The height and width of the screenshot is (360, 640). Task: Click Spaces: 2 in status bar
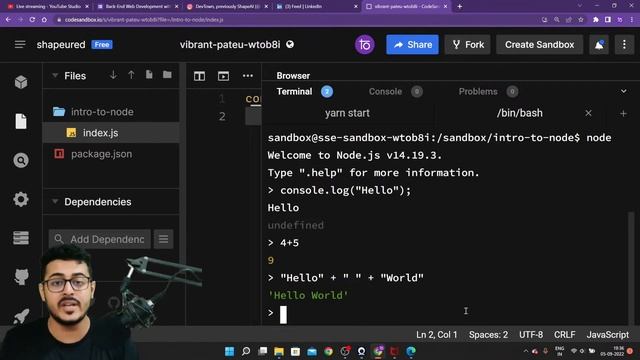(x=488, y=335)
